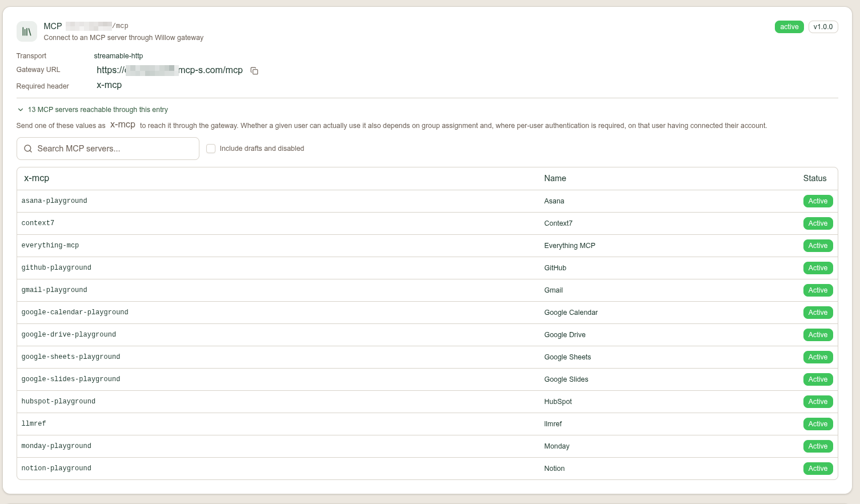Select the asana-playground row identifier
The height and width of the screenshot is (504, 860).
click(x=54, y=201)
